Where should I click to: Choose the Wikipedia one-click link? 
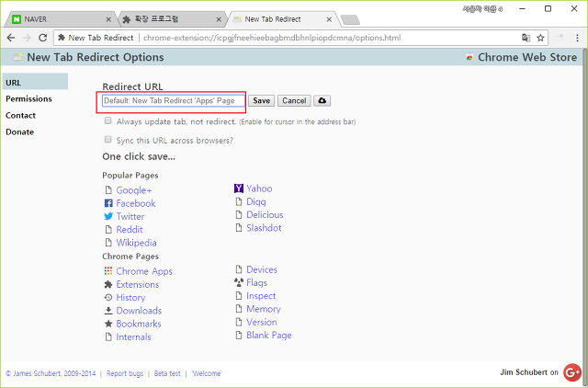tap(136, 243)
